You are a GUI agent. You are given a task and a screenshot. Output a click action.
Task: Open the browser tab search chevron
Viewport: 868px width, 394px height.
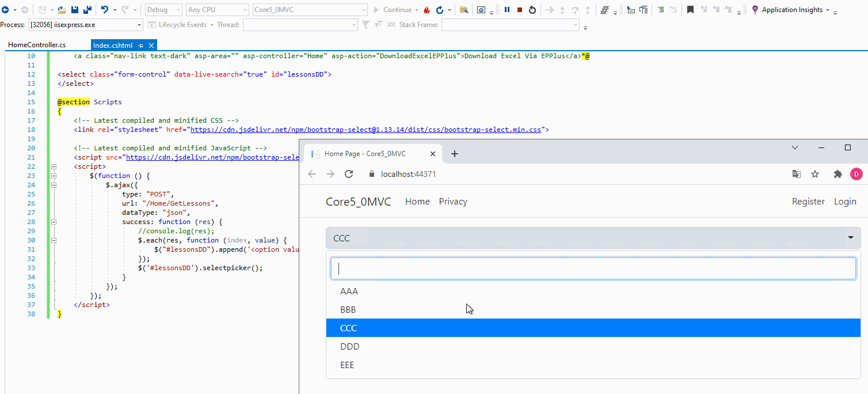(x=795, y=148)
